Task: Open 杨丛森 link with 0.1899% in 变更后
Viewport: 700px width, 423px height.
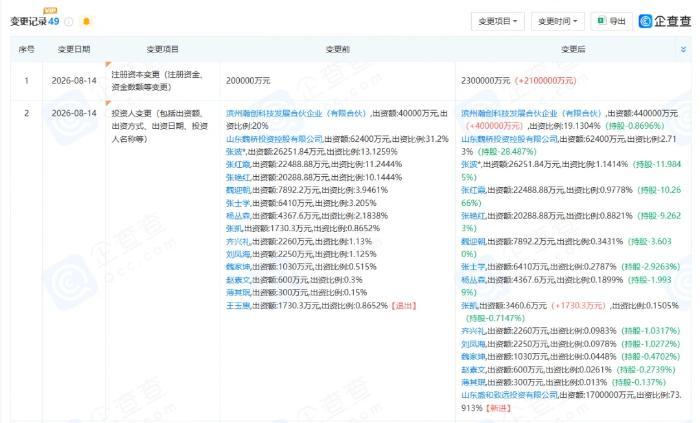Action: (x=473, y=280)
